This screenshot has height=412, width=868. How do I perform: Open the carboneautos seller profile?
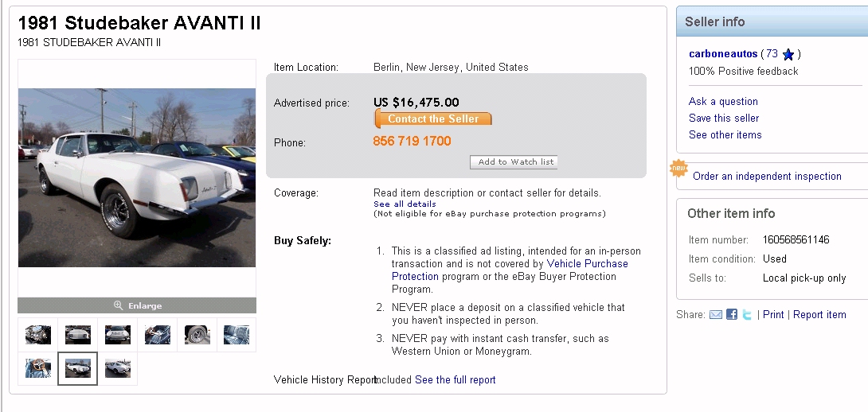coord(723,54)
